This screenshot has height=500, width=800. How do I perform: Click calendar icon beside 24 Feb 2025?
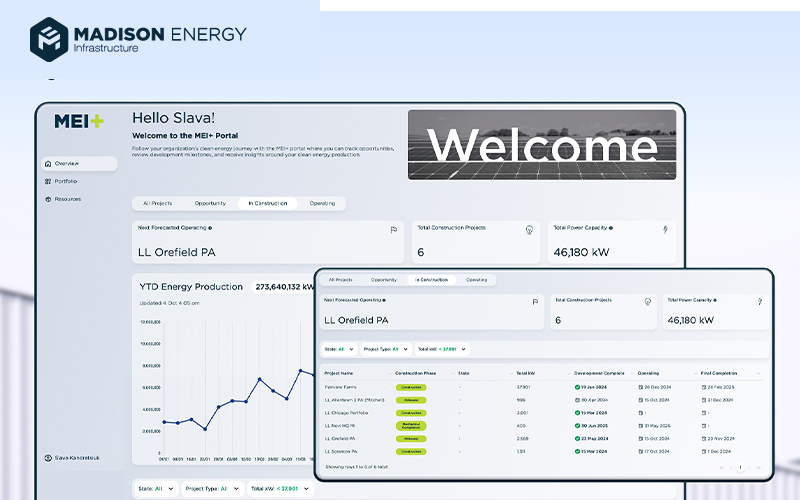click(704, 387)
